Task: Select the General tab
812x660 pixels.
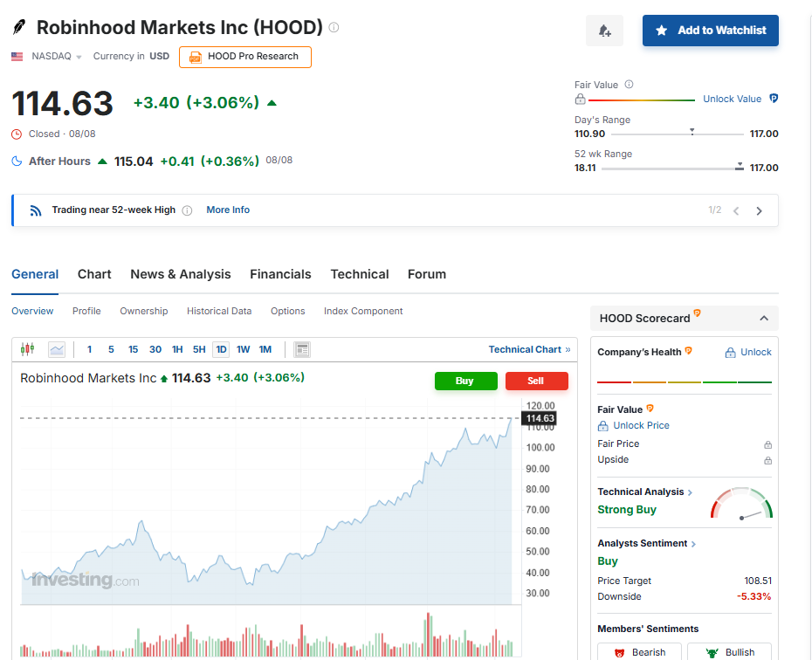Action: pos(35,274)
